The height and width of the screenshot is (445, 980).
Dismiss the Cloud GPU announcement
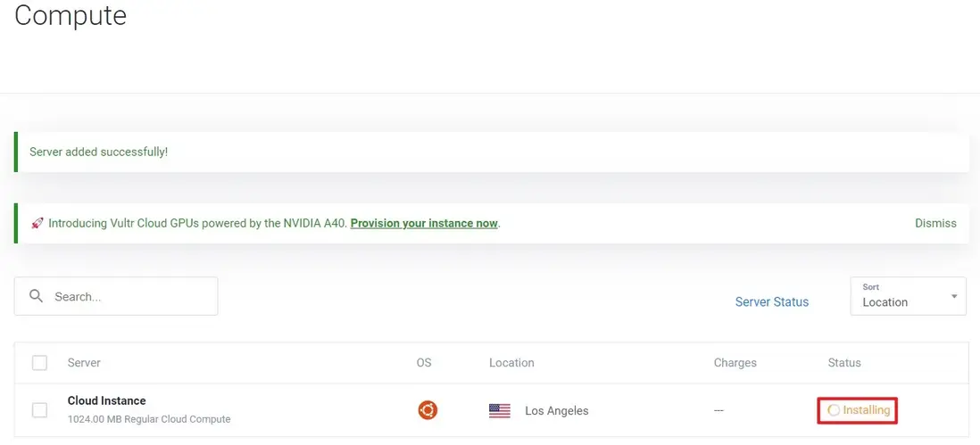[x=935, y=223]
